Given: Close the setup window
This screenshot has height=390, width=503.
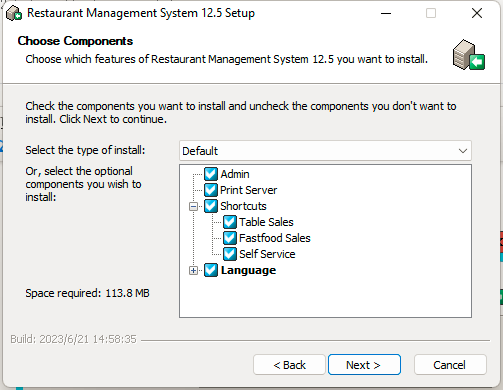Looking at the screenshot, I should click(x=477, y=13).
